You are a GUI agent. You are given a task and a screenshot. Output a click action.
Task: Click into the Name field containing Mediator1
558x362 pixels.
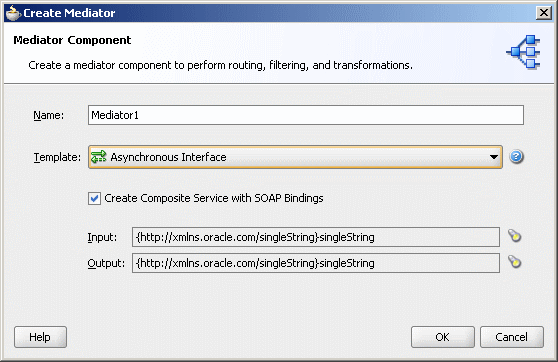(306, 115)
